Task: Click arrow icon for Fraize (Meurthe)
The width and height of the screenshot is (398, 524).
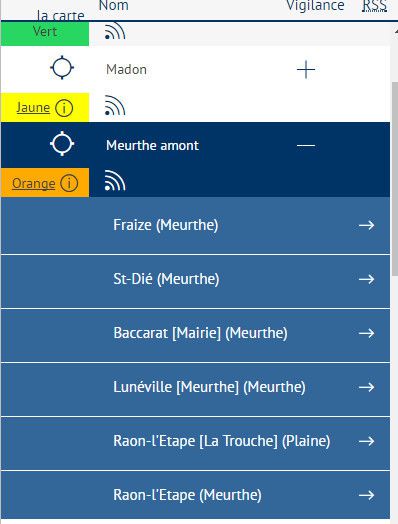Action: pos(366,225)
